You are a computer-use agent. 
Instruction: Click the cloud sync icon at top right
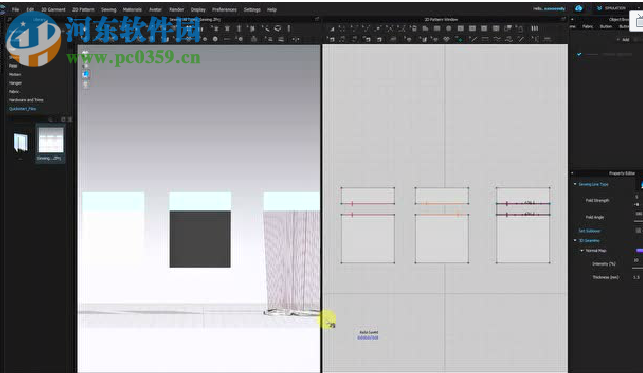pos(579,8)
